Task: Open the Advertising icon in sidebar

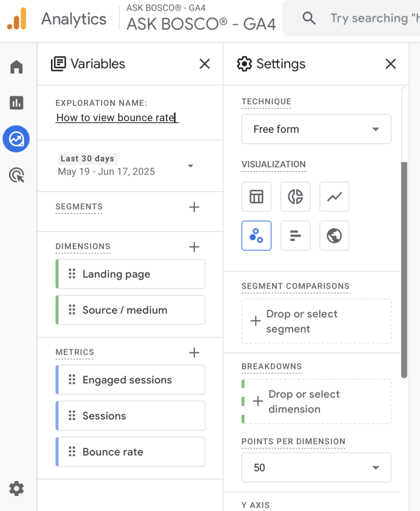Action: click(x=16, y=176)
